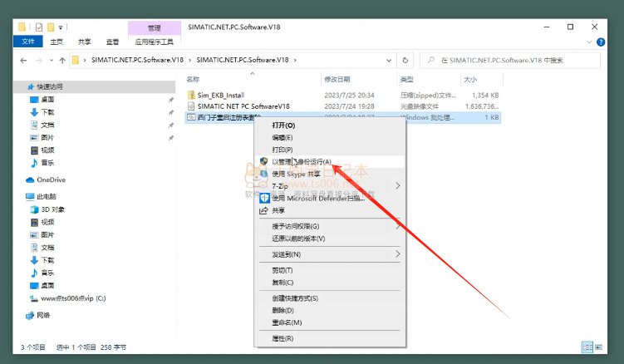Open 图片 under This PC
This screenshot has height=364, width=624.
(x=47, y=235)
